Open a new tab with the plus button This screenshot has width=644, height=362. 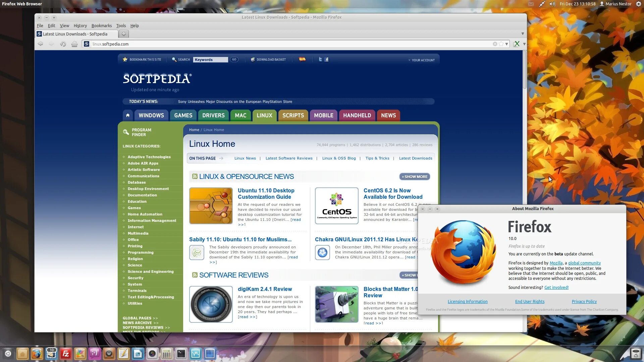point(123,34)
